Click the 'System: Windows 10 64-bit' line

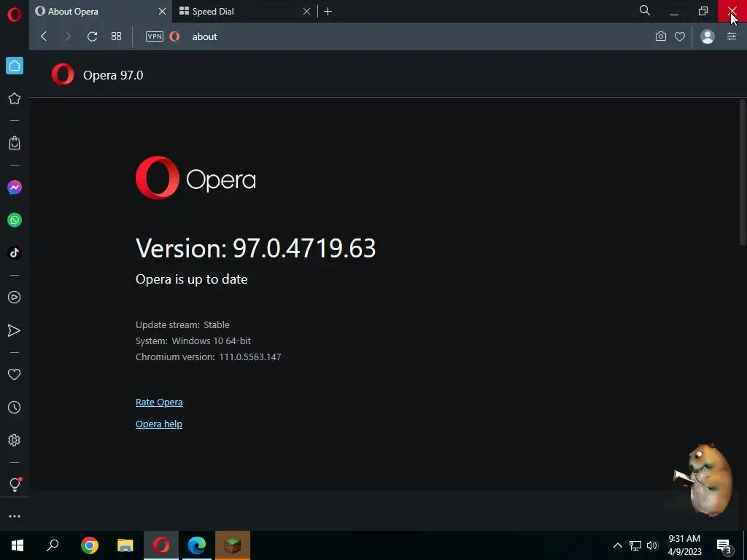click(x=193, y=341)
